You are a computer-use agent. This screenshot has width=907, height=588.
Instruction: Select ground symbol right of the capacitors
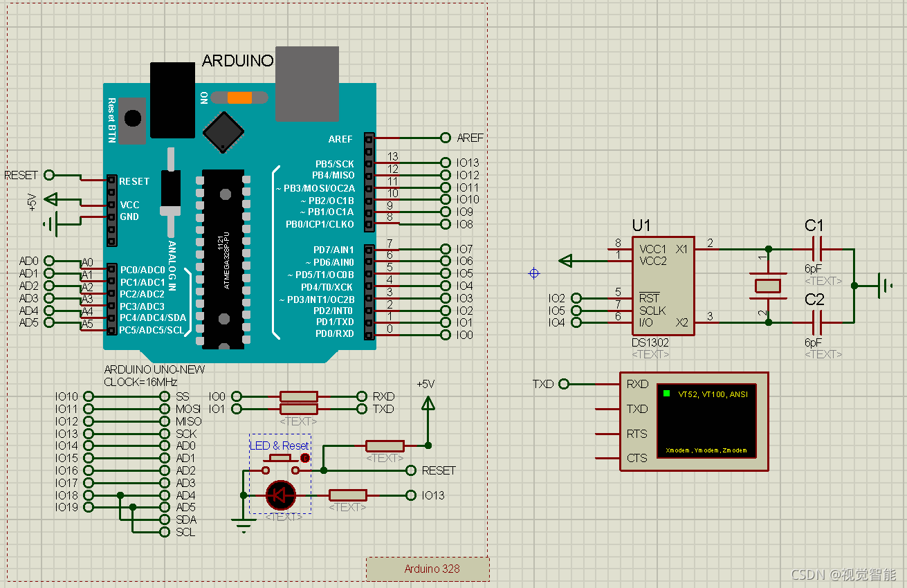click(884, 285)
